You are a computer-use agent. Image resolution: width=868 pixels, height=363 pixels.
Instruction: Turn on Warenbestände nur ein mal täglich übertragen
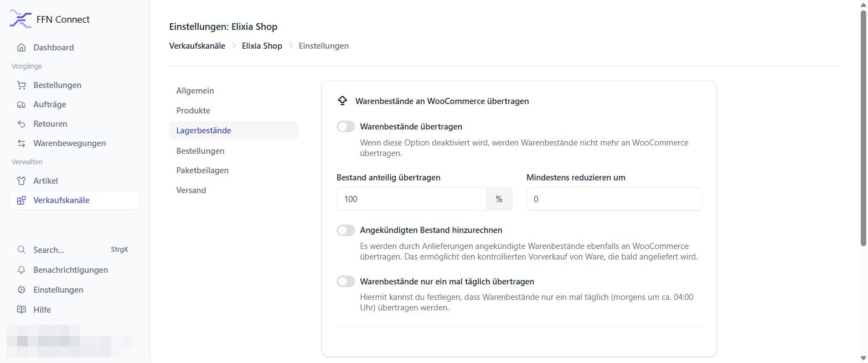[x=346, y=282]
